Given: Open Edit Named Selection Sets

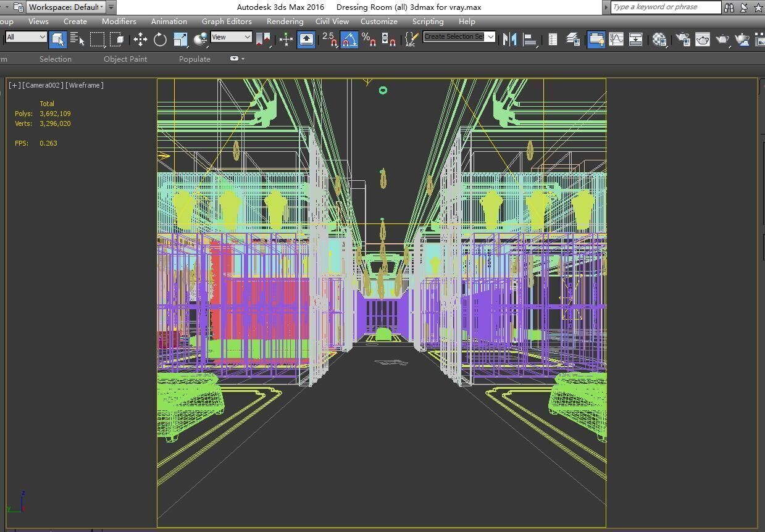Looking at the screenshot, I should tap(411, 39).
